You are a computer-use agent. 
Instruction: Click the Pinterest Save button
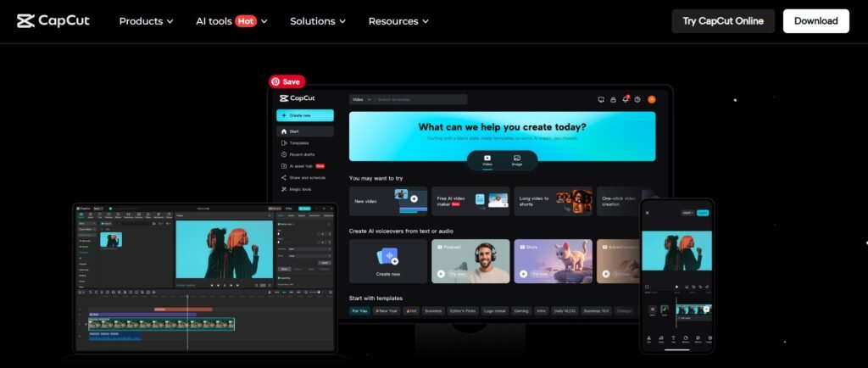coord(287,81)
